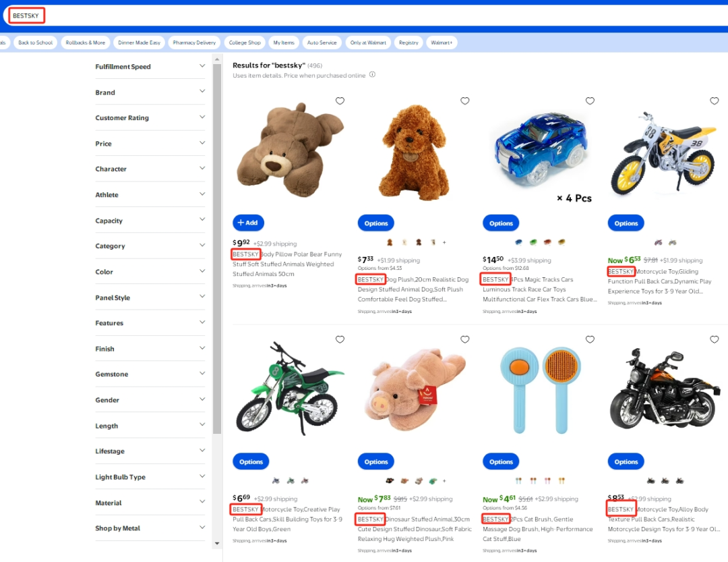The height and width of the screenshot is (562, 728).
Task: Favorite the pink pig plush
Action: point(464,339)
